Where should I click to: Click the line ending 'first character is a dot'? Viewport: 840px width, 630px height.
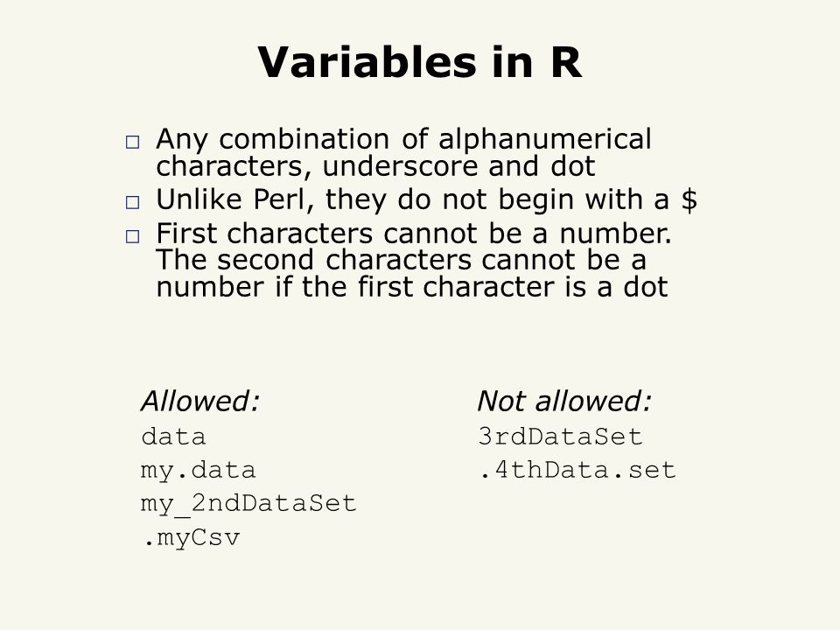(x=412, y=287)
